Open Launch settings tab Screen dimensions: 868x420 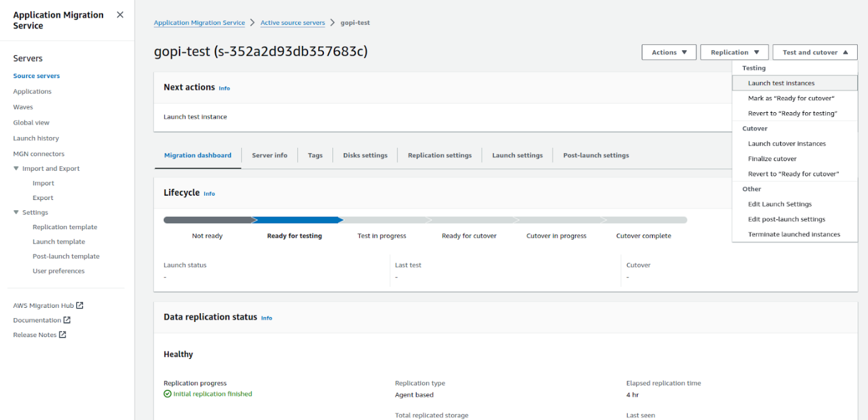(517, 155)
